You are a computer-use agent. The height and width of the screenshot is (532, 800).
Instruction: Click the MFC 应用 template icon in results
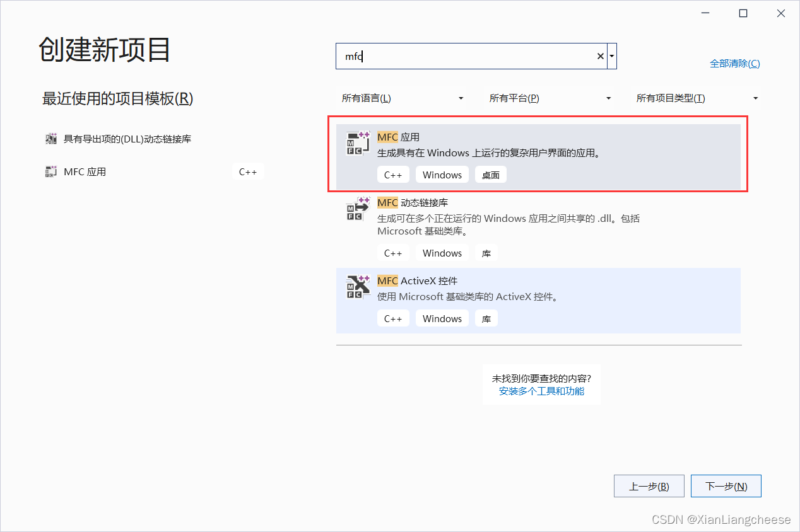point(358,144)
